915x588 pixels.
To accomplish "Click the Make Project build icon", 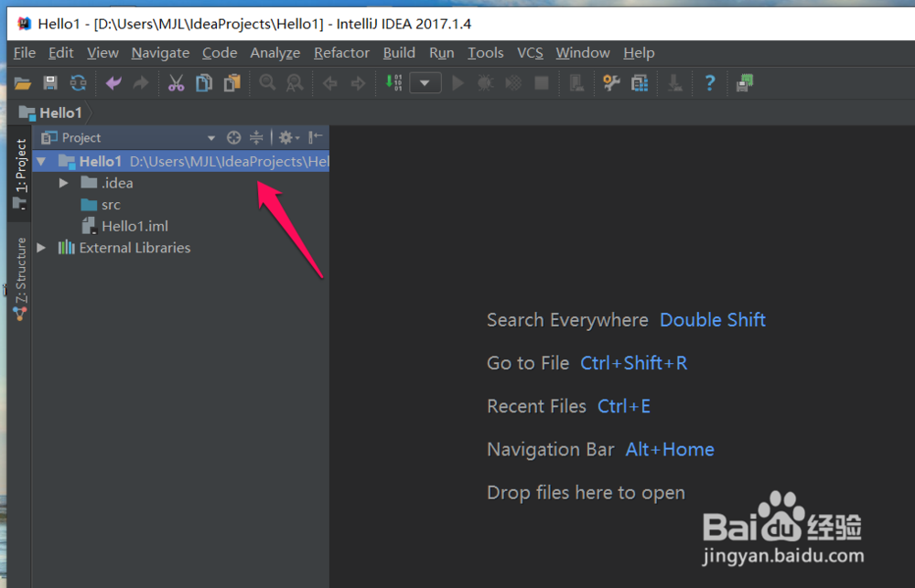I will click(393, 83).
